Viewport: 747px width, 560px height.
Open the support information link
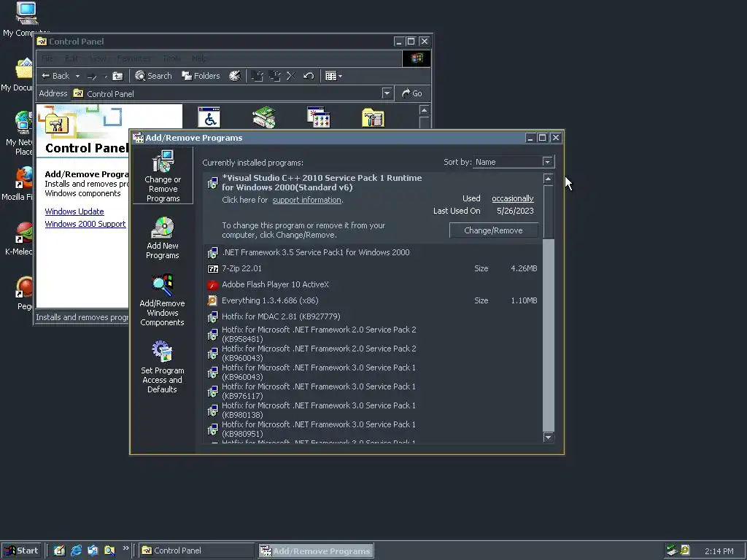(307, 200)
